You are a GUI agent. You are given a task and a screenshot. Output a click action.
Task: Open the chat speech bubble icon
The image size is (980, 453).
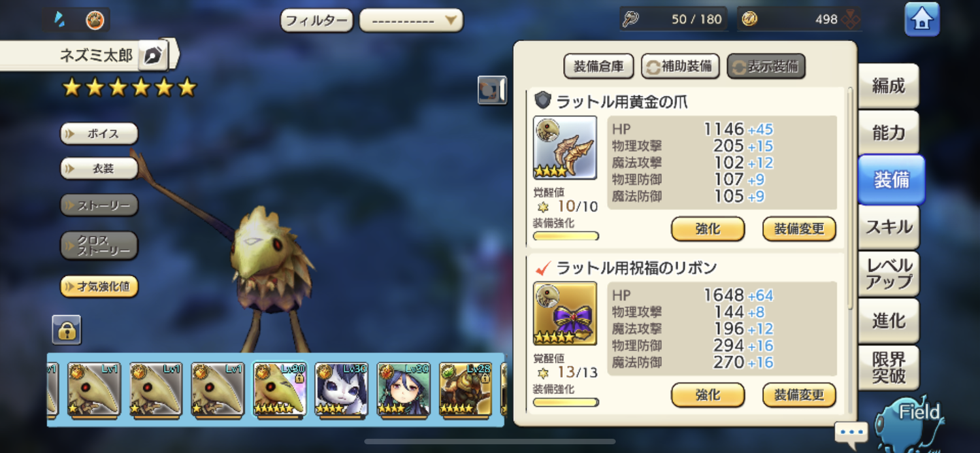click(x=851, y=433)
